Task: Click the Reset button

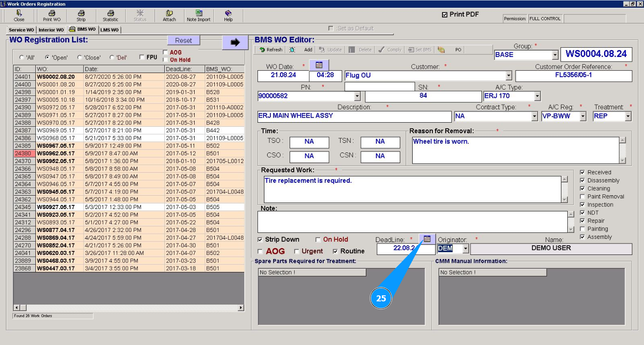Action: tap(184, 40)
